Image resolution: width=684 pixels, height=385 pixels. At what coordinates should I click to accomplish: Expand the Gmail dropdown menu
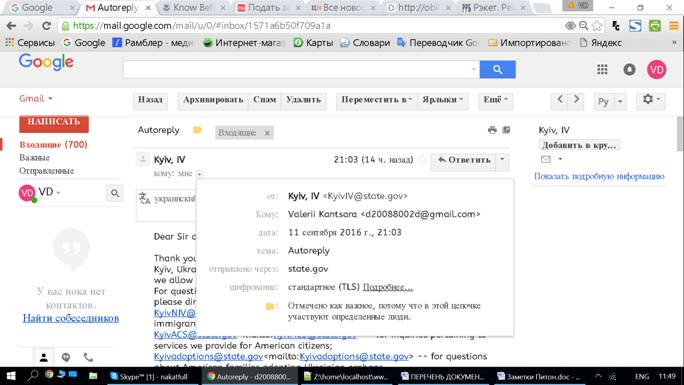pos(36,99)
